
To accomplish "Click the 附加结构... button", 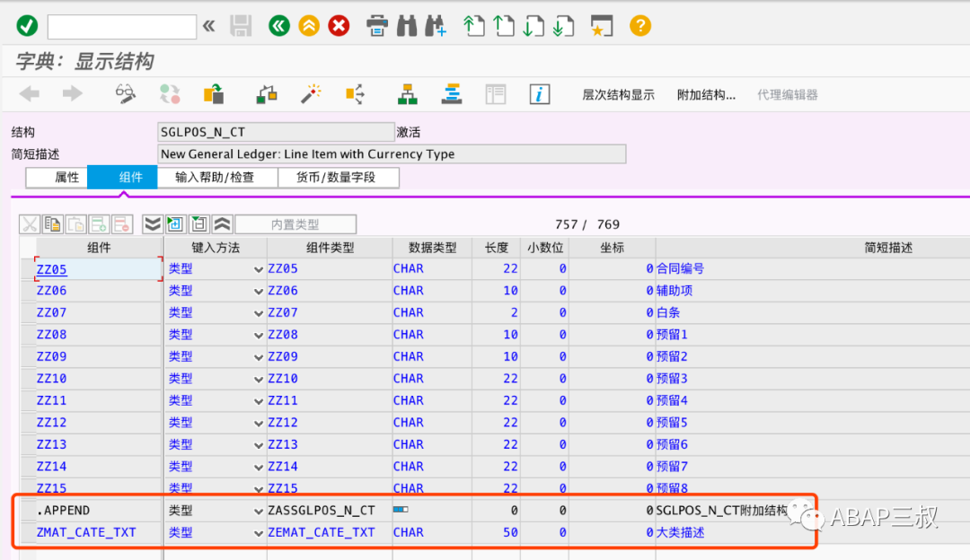I will click(706, 94).
